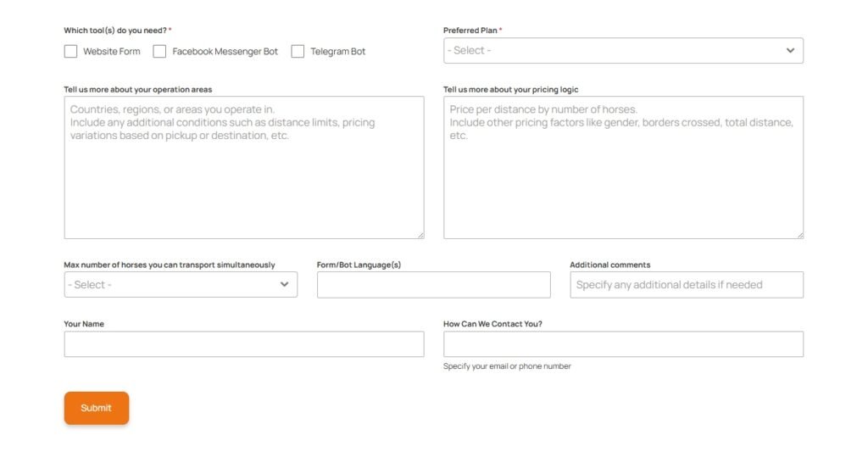Click the chevron arrow in horses select

tap(285, 285)
